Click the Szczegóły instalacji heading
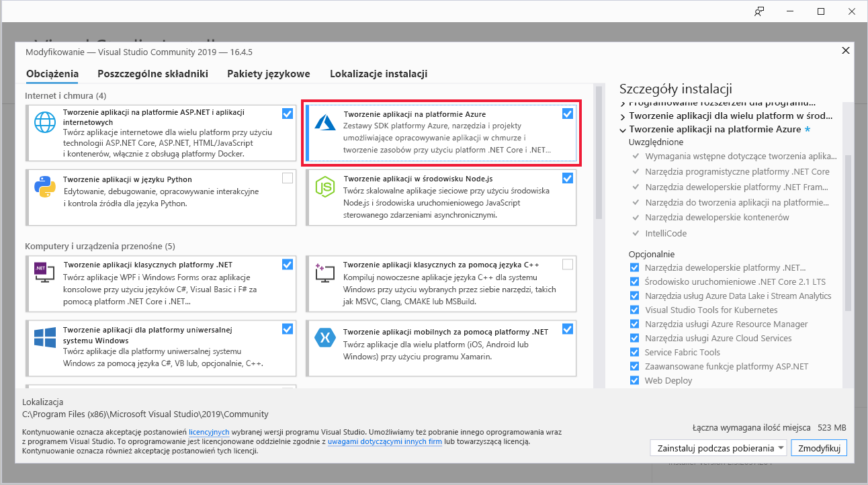868x485 pixels. tap(675, 89)
